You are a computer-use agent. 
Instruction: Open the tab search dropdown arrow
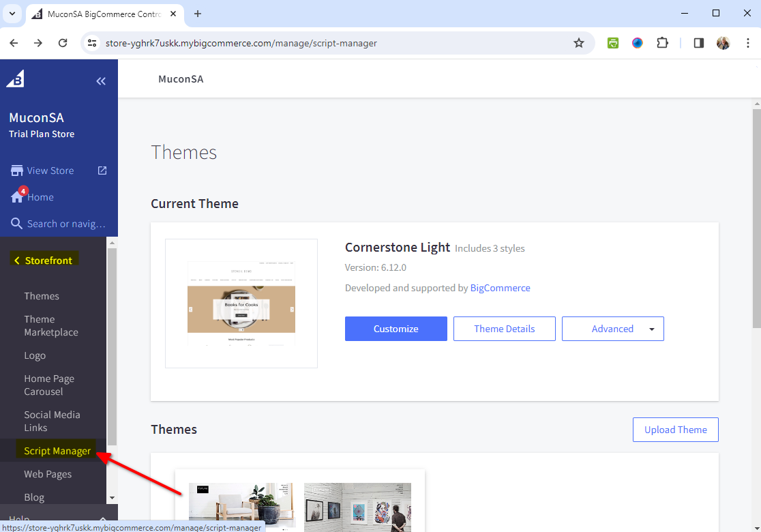coord(12,14)
